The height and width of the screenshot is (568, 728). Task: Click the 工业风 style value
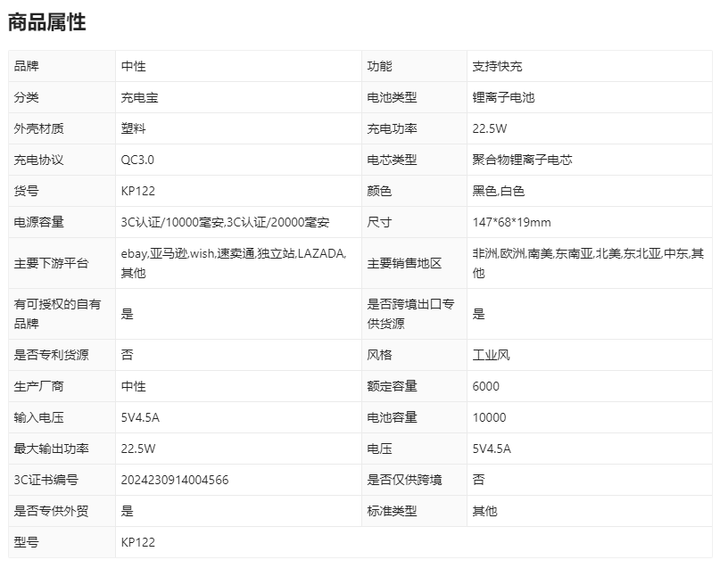[491, 355]
